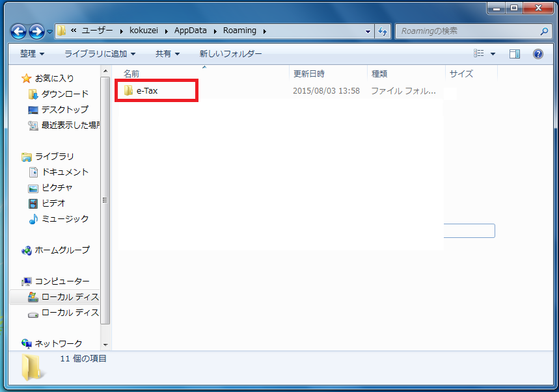The image size is (559, 392).
Task: Go back with the Back arrow button
Action: [x=18, y=31]
